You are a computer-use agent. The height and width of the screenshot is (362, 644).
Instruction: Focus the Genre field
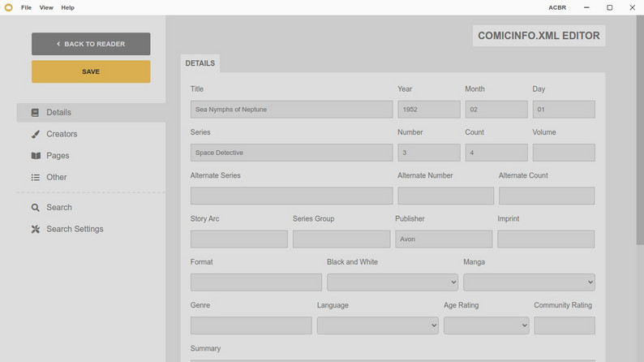(x=251, y=325)
